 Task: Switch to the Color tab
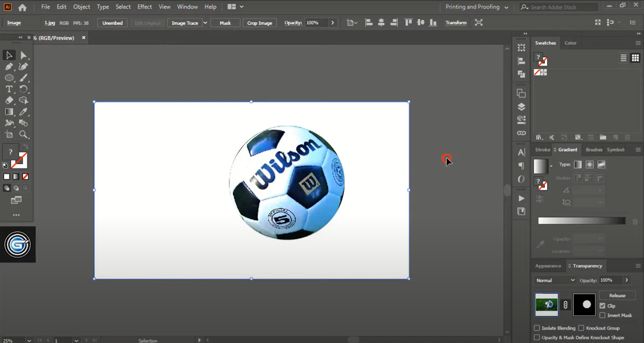pos(570,43)
